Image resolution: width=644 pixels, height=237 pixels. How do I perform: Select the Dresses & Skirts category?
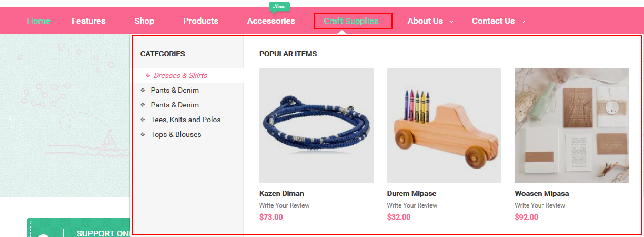tap(180, 75)
